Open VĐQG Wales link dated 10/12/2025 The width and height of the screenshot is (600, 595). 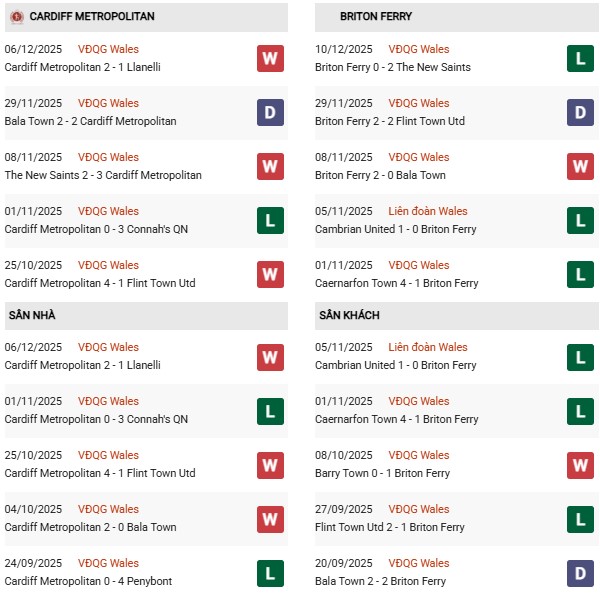pos(418,49)
